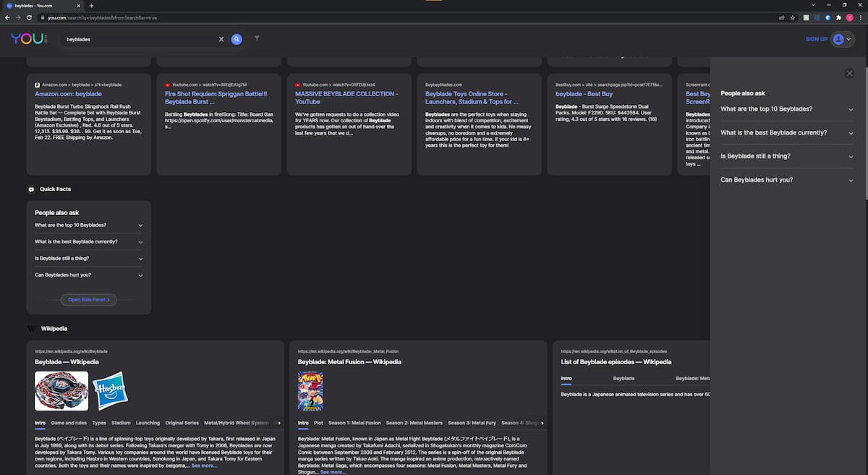The height and width of the screenshot is (475, 868).
Task: Select the Types tab
Action: pos(99,423)
